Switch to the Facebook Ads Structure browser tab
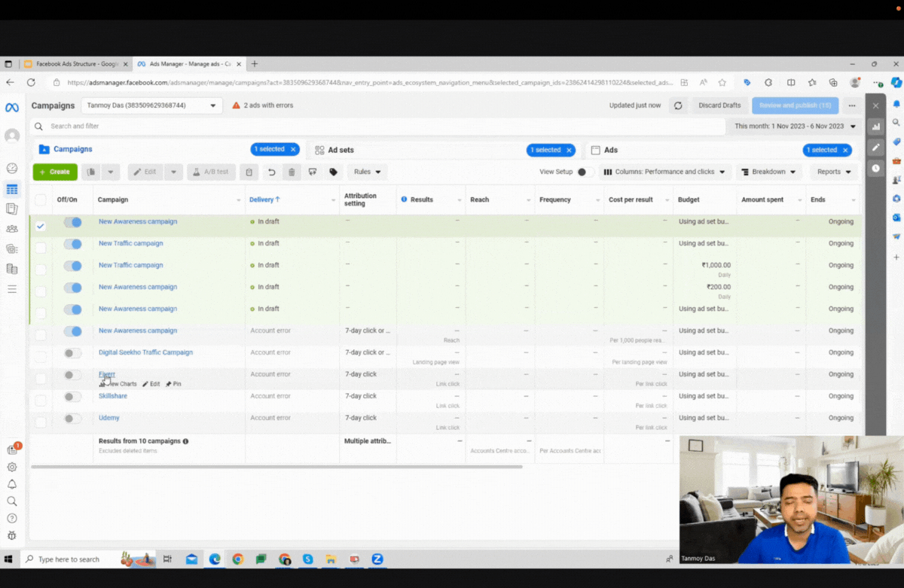This screenshot has height=588, width=904. click(76, 64)
